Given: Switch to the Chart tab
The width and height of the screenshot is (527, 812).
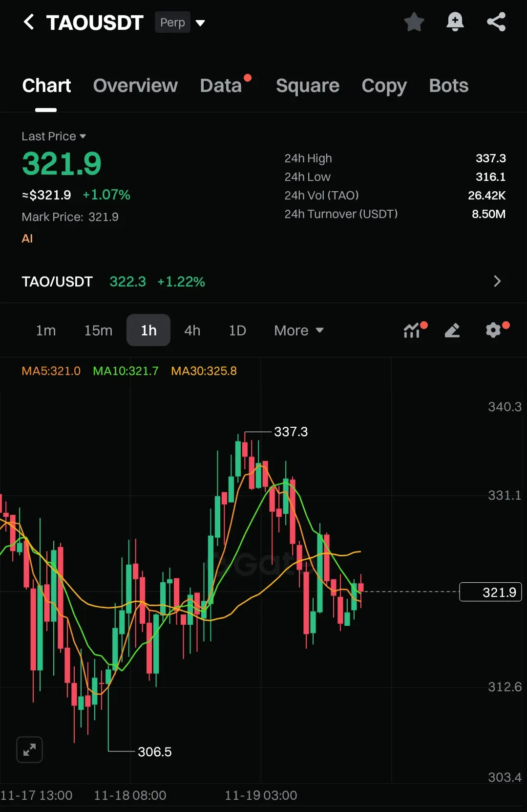Looking at the screenshot, I should pos(46,86).
